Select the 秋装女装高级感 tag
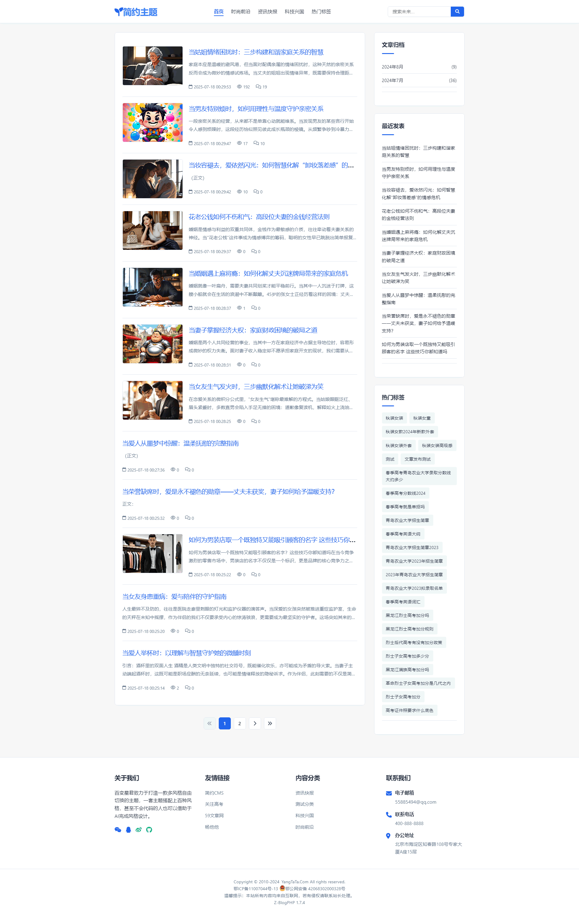The height and width of the screenshot is (924, 579). click(437, 446)
